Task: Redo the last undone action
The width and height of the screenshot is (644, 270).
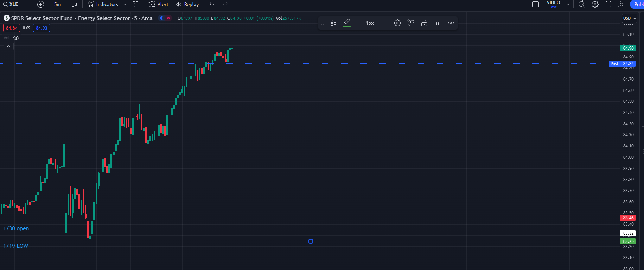Action: [225, 4]
